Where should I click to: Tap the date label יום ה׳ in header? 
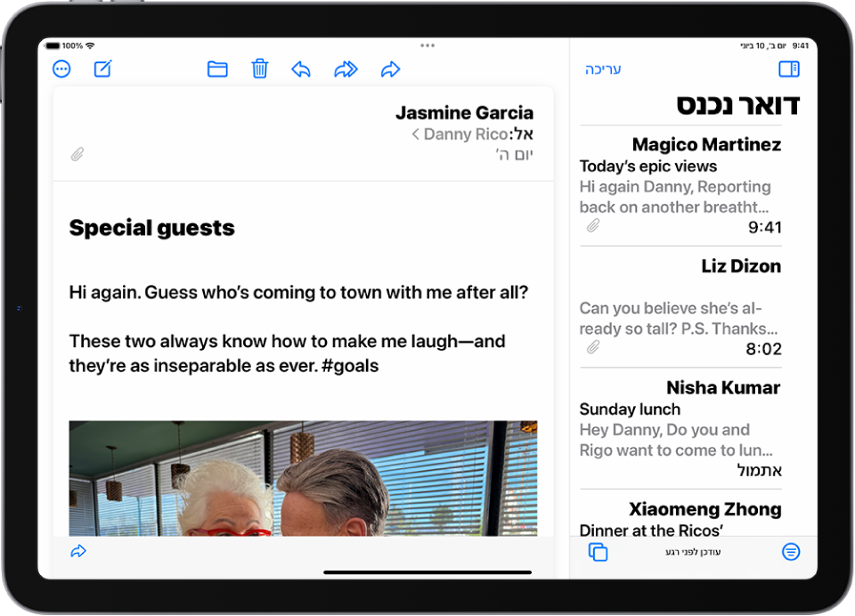514,155
